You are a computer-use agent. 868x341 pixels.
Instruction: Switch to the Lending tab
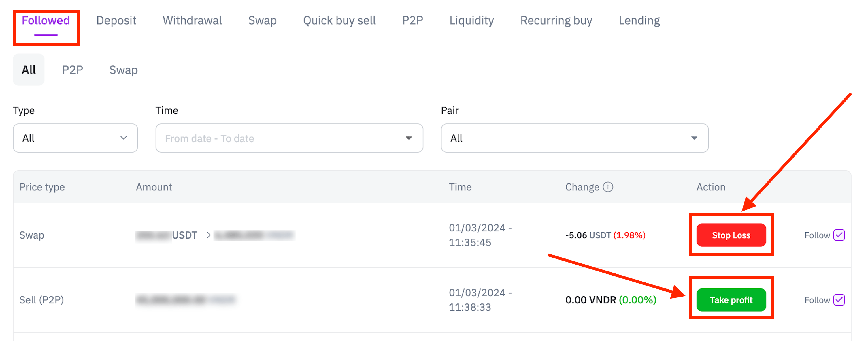[x=639, y=20]
